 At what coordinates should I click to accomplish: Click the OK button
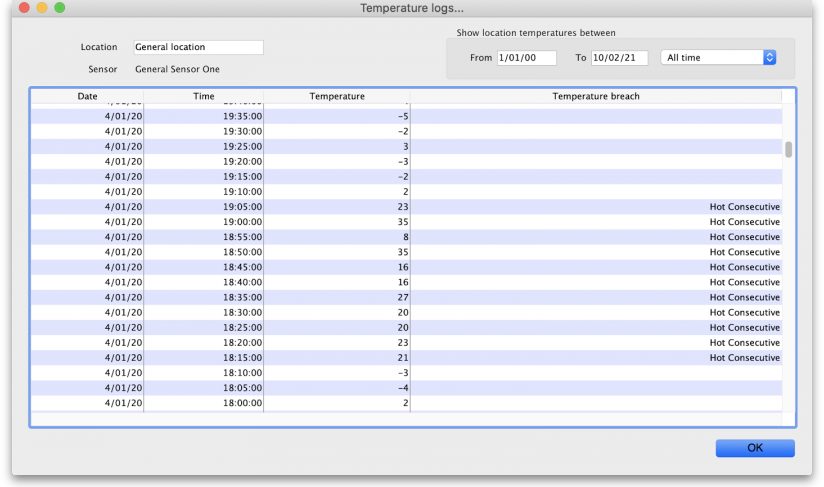point(754,448)
